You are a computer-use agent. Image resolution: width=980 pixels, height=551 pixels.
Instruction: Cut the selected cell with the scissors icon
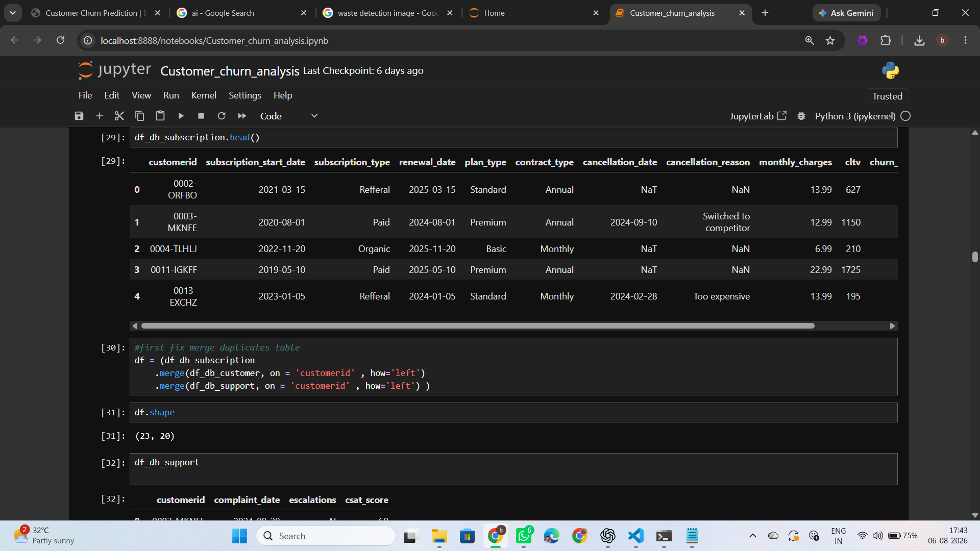119,116
